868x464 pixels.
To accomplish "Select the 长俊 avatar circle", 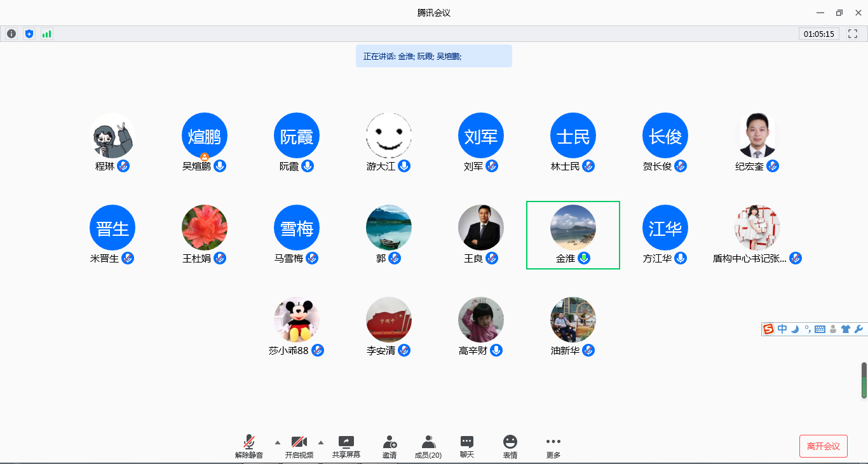I will (665, 135).
